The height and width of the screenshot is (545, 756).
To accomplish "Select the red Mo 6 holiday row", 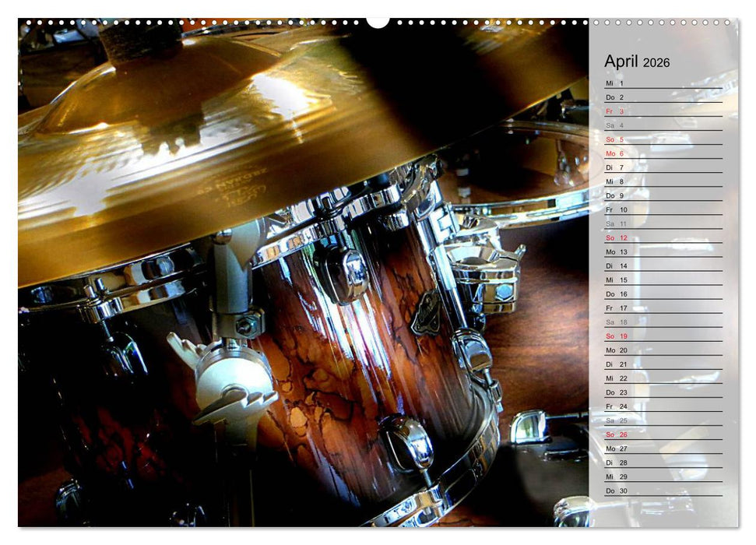I will click(x=615, y=153).
